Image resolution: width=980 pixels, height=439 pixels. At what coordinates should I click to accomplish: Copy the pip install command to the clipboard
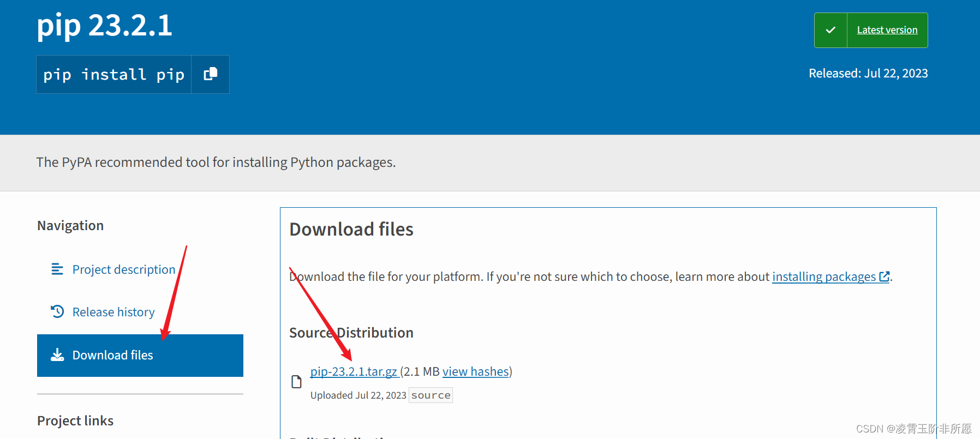click(x=210, y=74)
